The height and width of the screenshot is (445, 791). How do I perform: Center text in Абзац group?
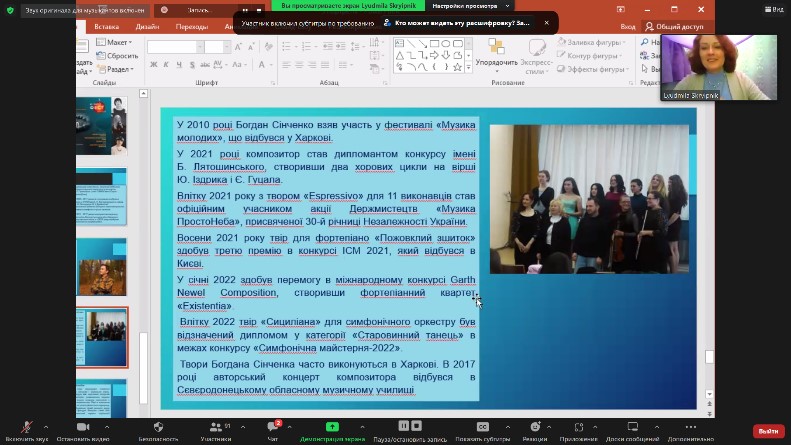coord(299,65)
